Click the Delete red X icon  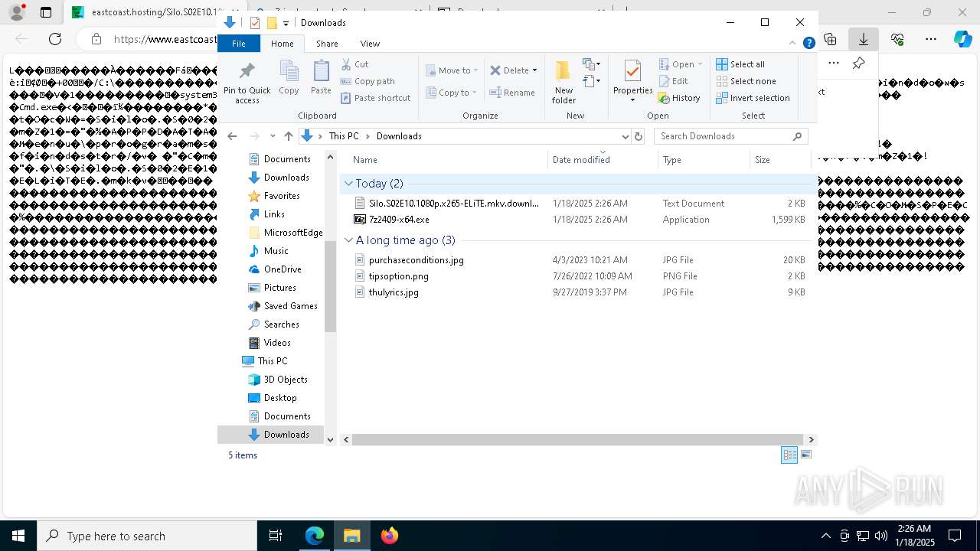(495, 70)
